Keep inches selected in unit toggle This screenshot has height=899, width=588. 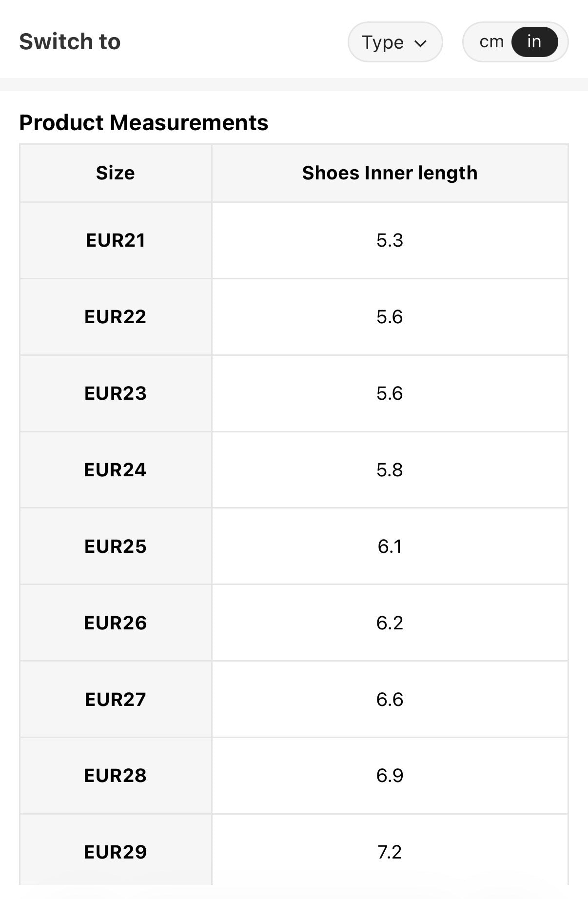533,41
